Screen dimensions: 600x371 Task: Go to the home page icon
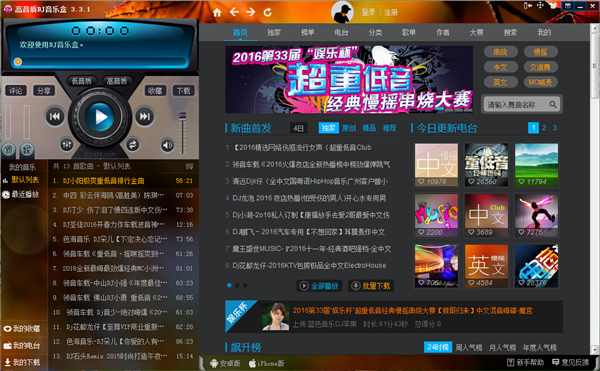point(217,12)
